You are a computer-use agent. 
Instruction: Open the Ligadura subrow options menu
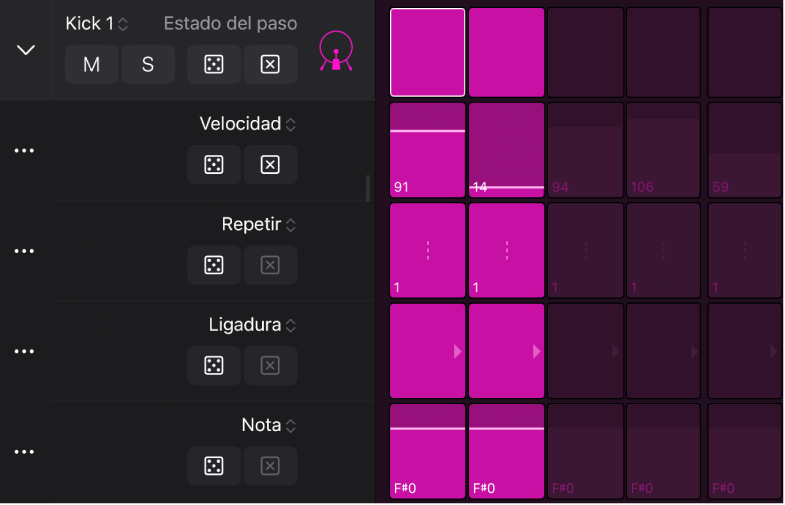[24, 352]
